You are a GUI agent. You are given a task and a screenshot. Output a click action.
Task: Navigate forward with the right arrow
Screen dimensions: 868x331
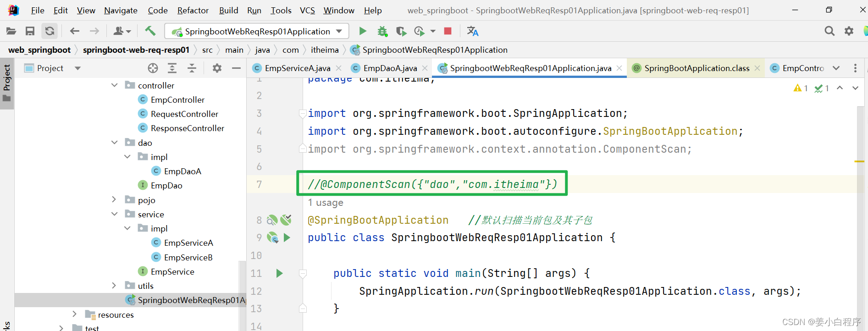[94, 31]
